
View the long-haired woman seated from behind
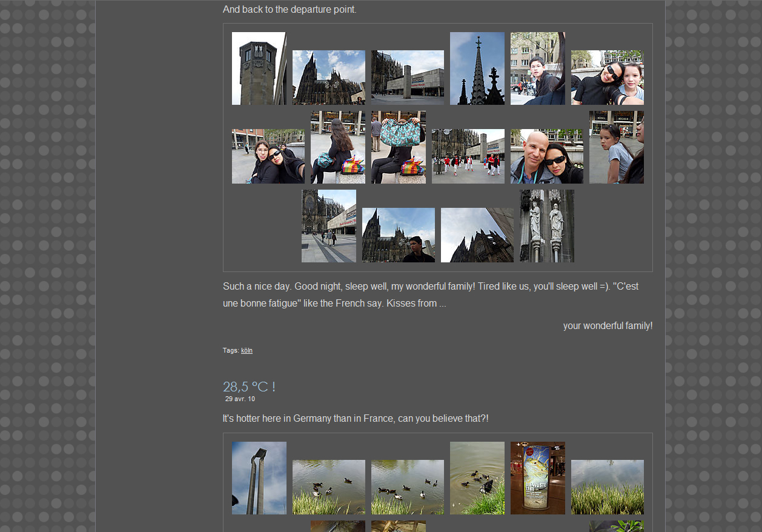tap(337, 147)
